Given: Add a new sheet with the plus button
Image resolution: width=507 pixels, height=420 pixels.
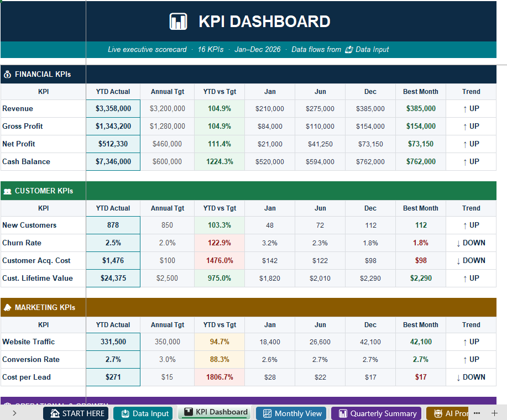Looking at the screenshot, I should [494, 413].
